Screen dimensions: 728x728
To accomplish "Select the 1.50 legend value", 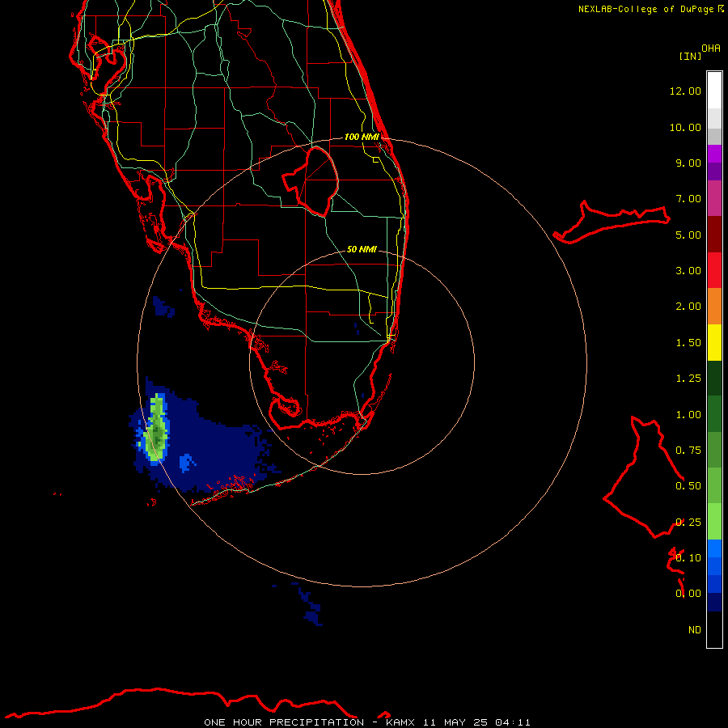I will pos(688,343).
